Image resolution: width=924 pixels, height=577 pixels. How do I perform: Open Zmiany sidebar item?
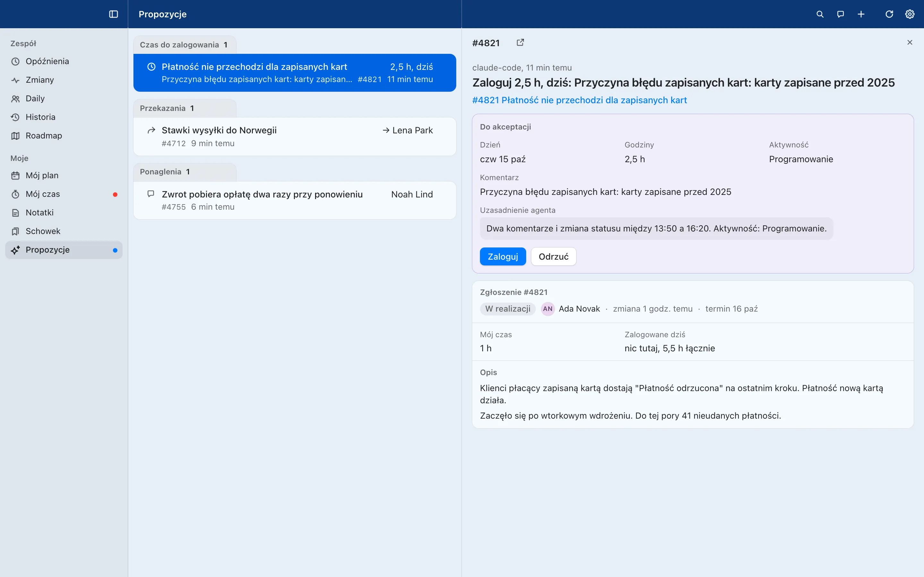coord(64,80)
